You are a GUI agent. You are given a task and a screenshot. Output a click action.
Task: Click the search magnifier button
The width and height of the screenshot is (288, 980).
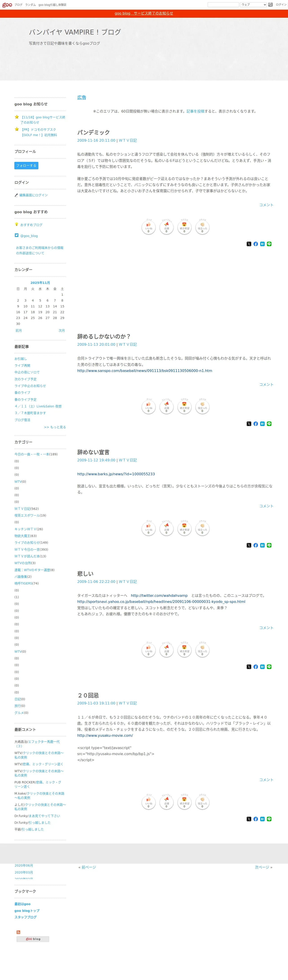click(270, 4)
